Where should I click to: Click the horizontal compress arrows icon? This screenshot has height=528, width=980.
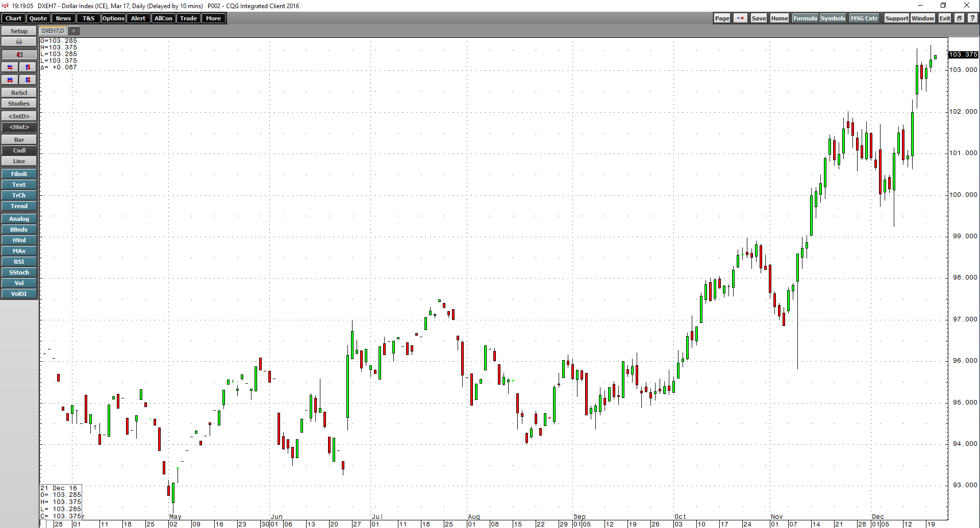[x=10, y=80]
